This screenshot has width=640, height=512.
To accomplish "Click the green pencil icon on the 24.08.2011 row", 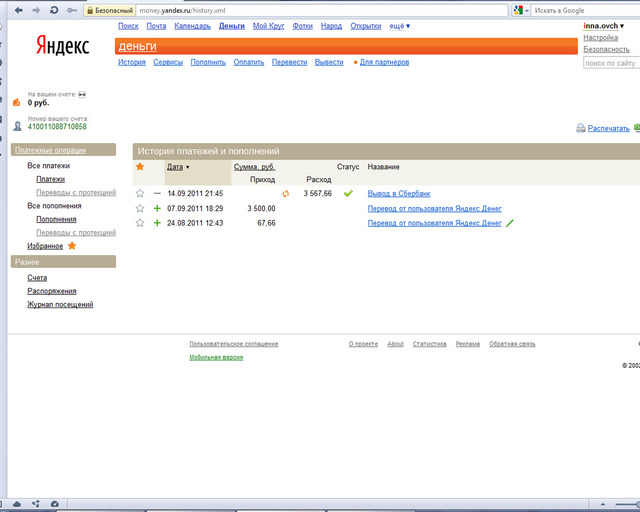I will pyautogui.click(x=509, y=223).
